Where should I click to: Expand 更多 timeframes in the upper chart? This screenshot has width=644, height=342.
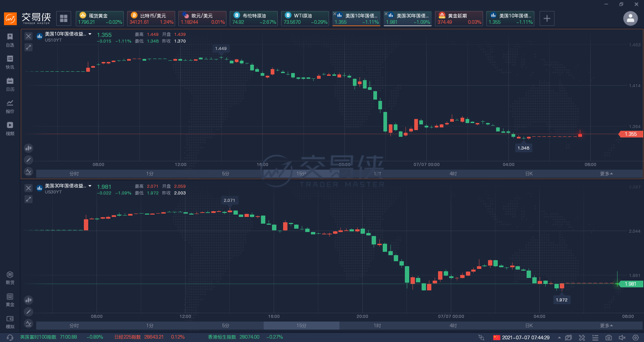pos(606,174)
